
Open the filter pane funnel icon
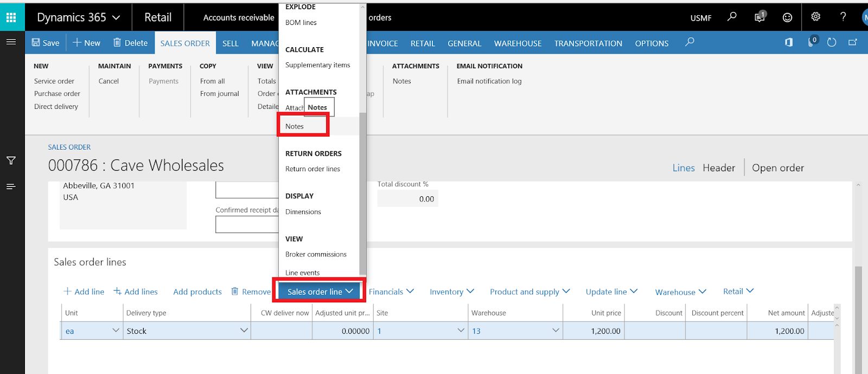(11, 160)
